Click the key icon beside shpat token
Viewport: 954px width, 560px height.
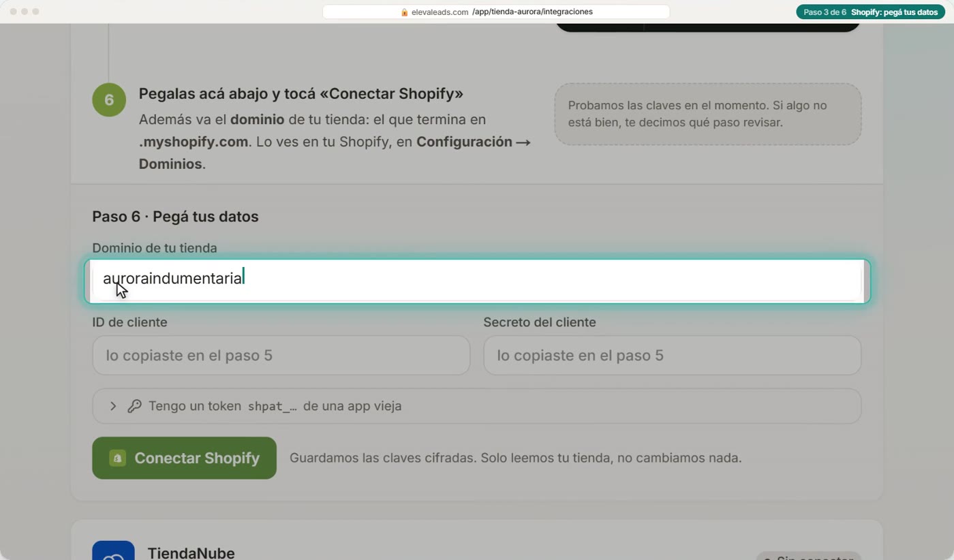pos(134,406)
